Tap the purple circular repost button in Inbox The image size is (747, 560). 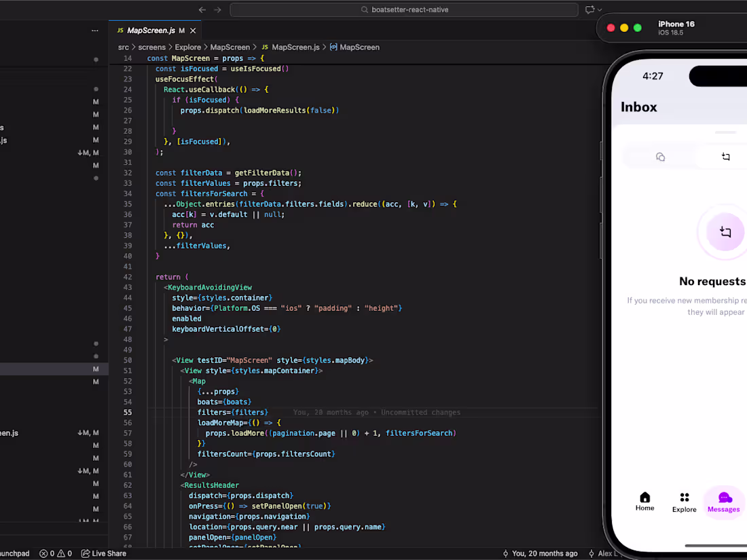pos(725,231)
